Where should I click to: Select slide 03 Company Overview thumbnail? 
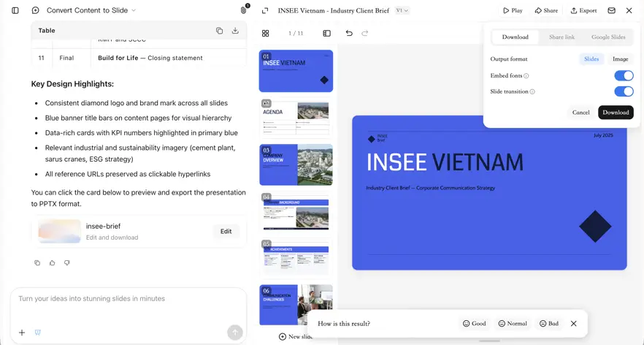tap(296, 165)
